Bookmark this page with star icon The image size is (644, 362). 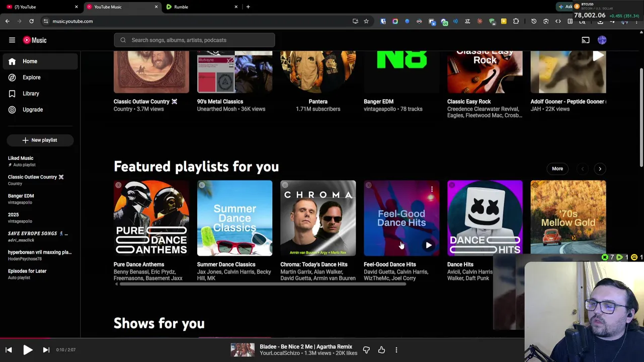tap(366, 21)
